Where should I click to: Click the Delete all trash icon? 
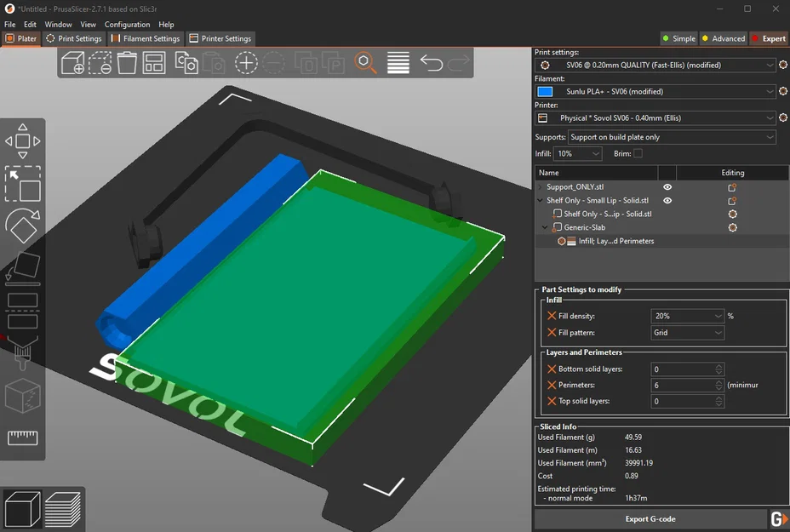coord(127,63)
